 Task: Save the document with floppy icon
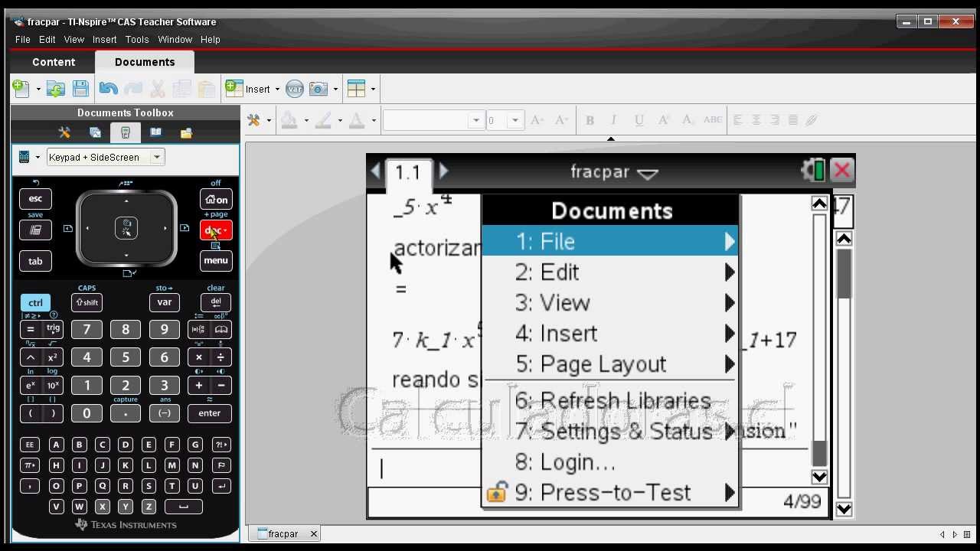[80, 89]
